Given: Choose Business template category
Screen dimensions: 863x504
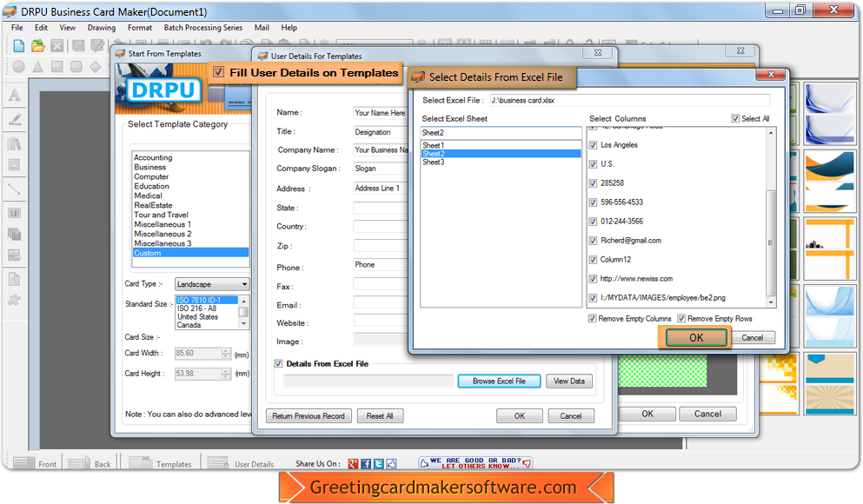Looking at the screenshot, I should click(149, 167).
